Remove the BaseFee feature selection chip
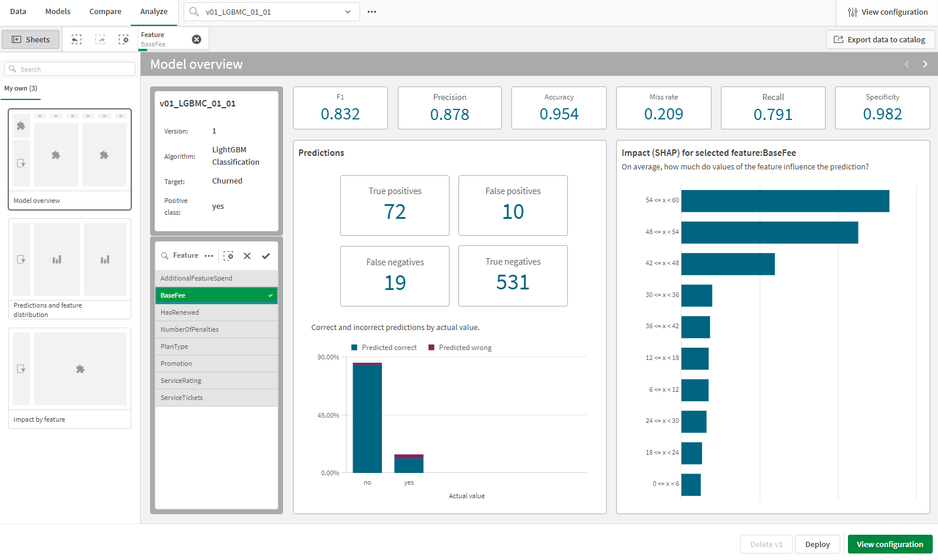The image size is (938, 560). [197, 39]
